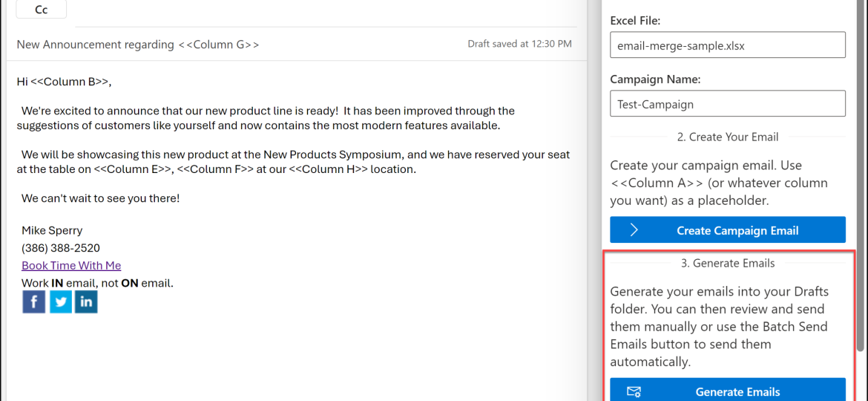Image resolution: width=868 pixels, height=401 pixels.
Task: Click the Cc button
Action: [x=42, y=9]
